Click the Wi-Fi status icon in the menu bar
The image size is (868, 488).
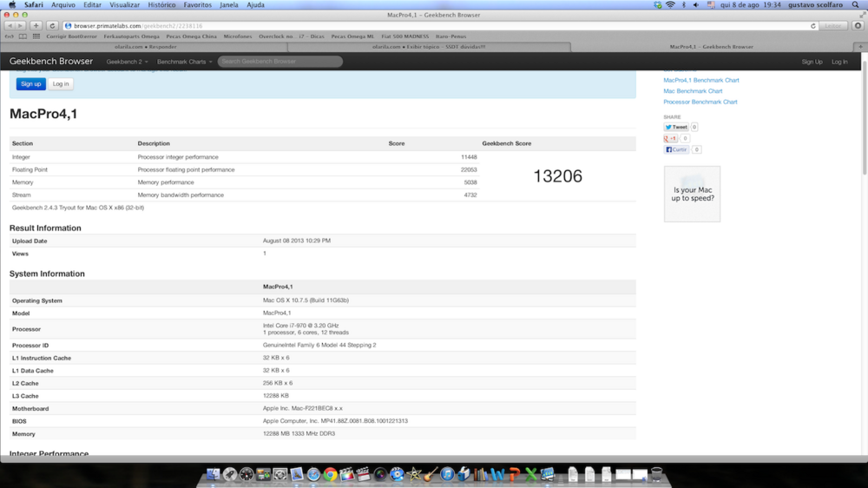point(669,4)
